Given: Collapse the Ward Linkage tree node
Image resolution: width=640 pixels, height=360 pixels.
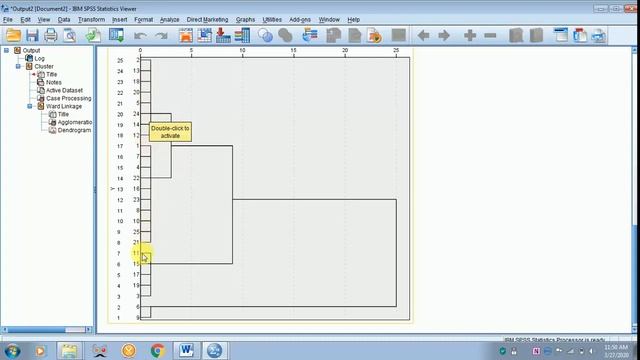Looking at the screenshot, I should point(29,106).
